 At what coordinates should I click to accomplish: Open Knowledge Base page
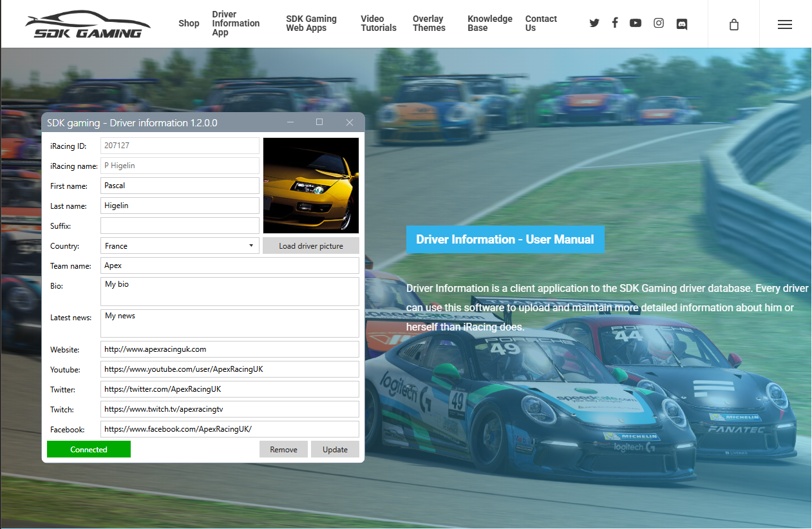pos(490,23)
